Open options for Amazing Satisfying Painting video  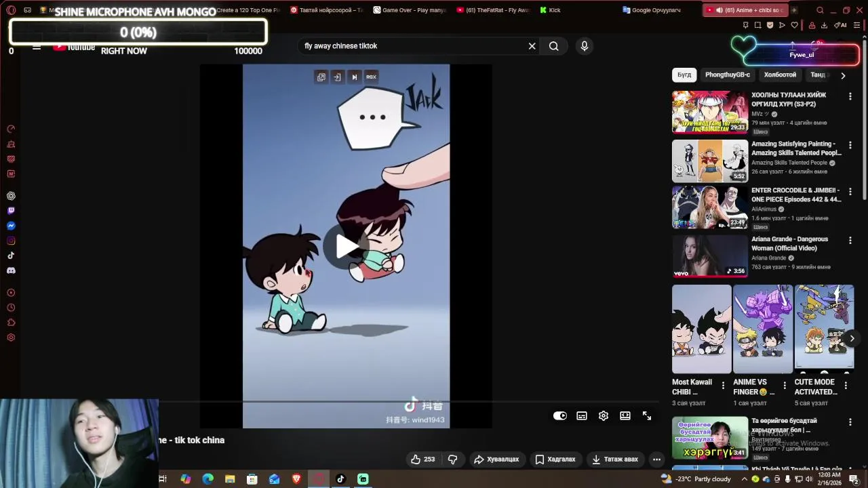coord(850,144)
